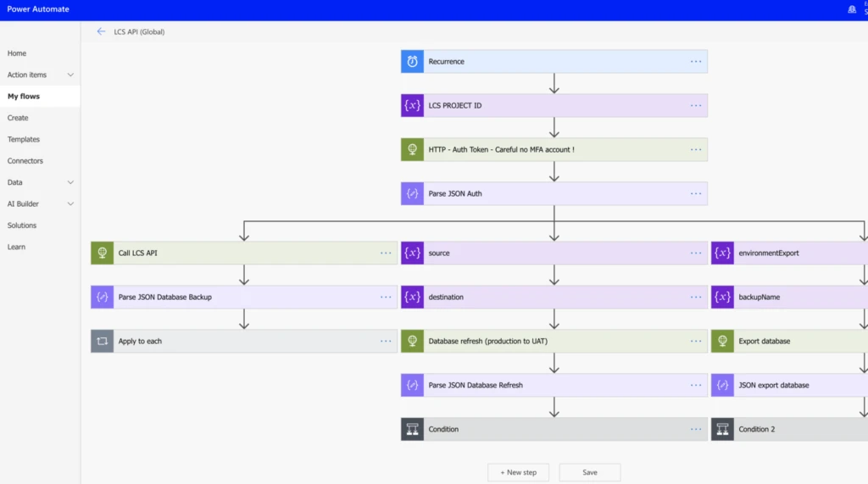Go back using the left arrow
The height and width of the screenshot is (484, 868).
coord(101,31)
